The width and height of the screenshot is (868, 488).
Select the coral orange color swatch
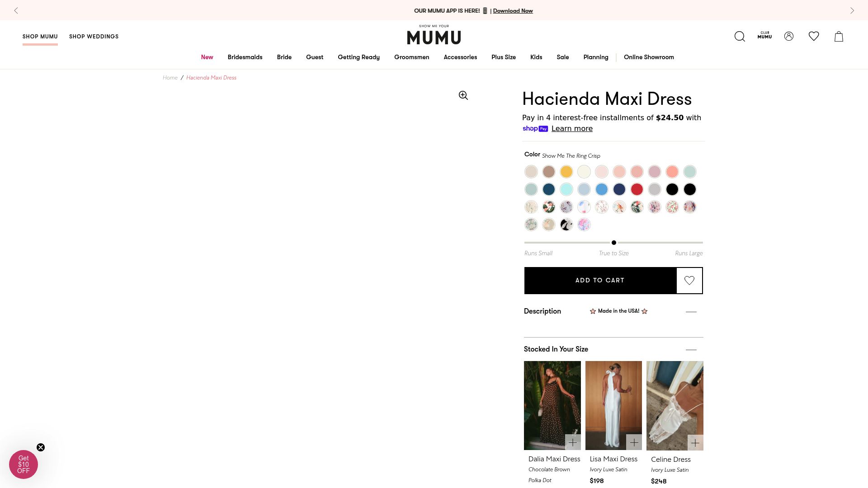pyautogui.click(x=672, y=172)
